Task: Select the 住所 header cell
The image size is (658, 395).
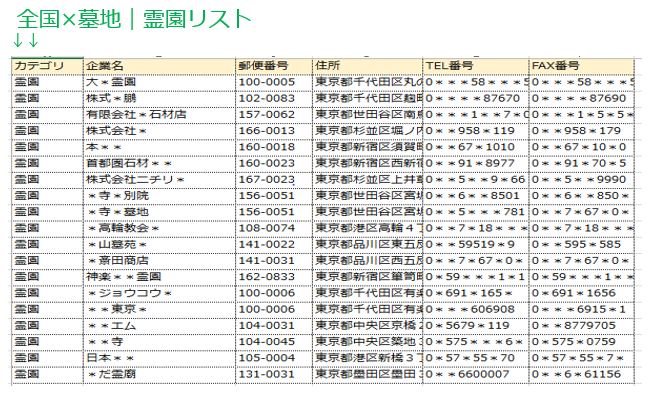Action: click(x=368, y=66)
